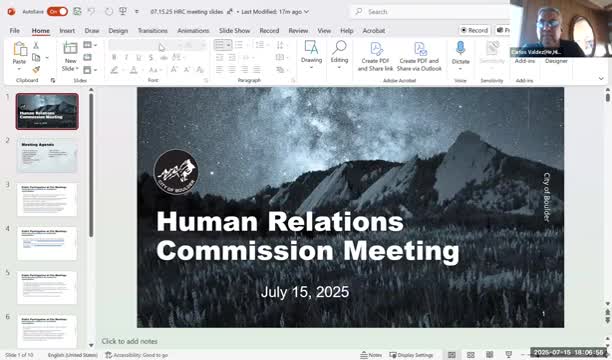Switch to the Design tab

(118, 30)
